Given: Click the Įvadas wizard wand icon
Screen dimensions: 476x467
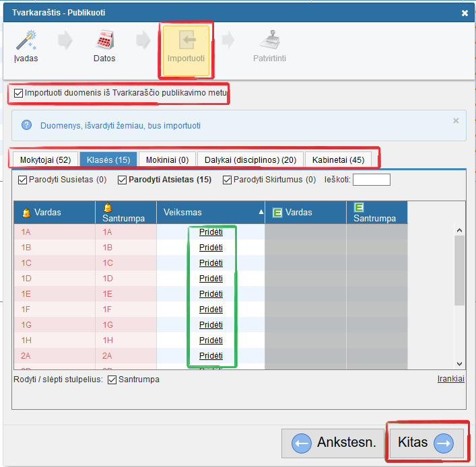Looking at the screenshot, I should pos(26,40).
